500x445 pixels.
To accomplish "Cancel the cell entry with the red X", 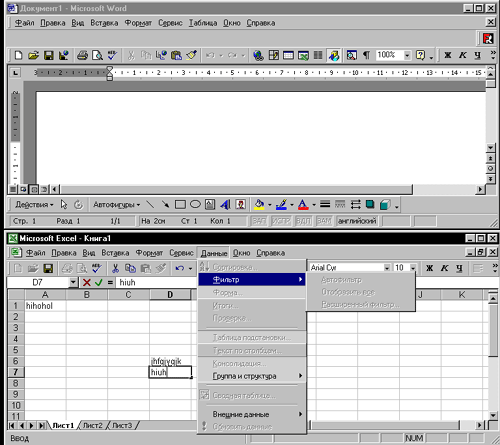I will coord(87,283).
